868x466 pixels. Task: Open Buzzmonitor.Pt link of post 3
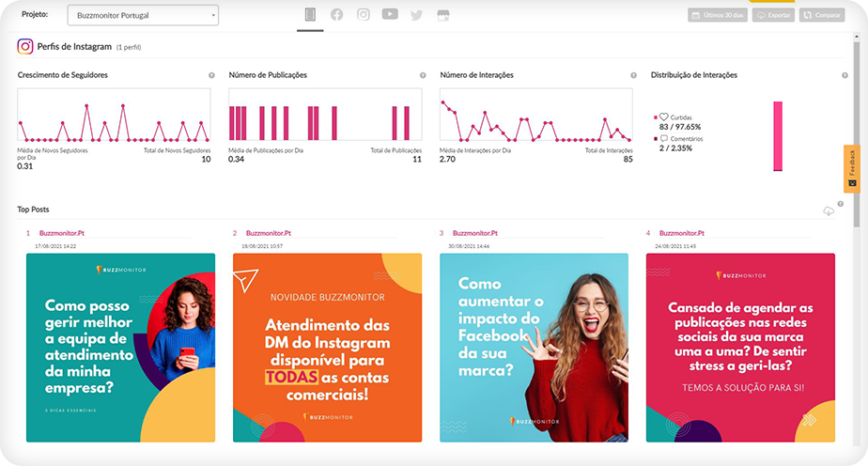[x=475, y=233]
